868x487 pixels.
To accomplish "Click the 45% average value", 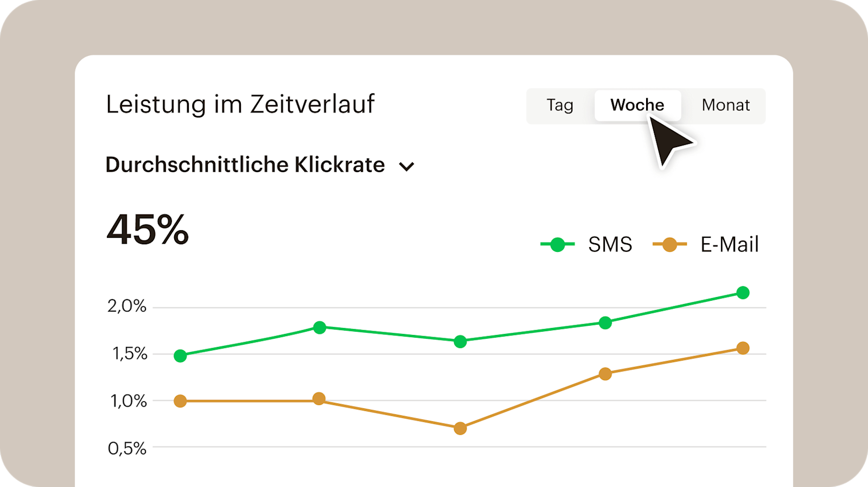I will point(148,230).
